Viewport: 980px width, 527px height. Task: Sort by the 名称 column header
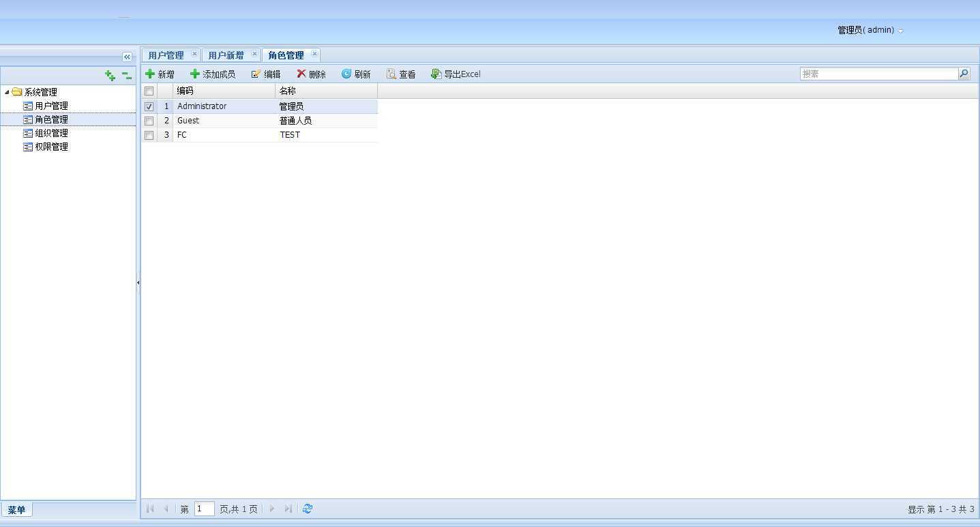pyautogui.click(x=327, y=91)
